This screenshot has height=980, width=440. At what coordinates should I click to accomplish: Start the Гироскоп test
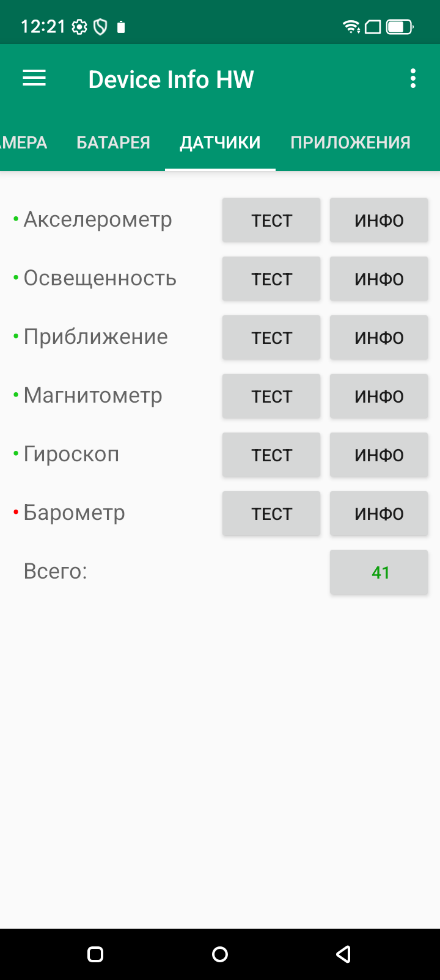(x=271, y=455)
